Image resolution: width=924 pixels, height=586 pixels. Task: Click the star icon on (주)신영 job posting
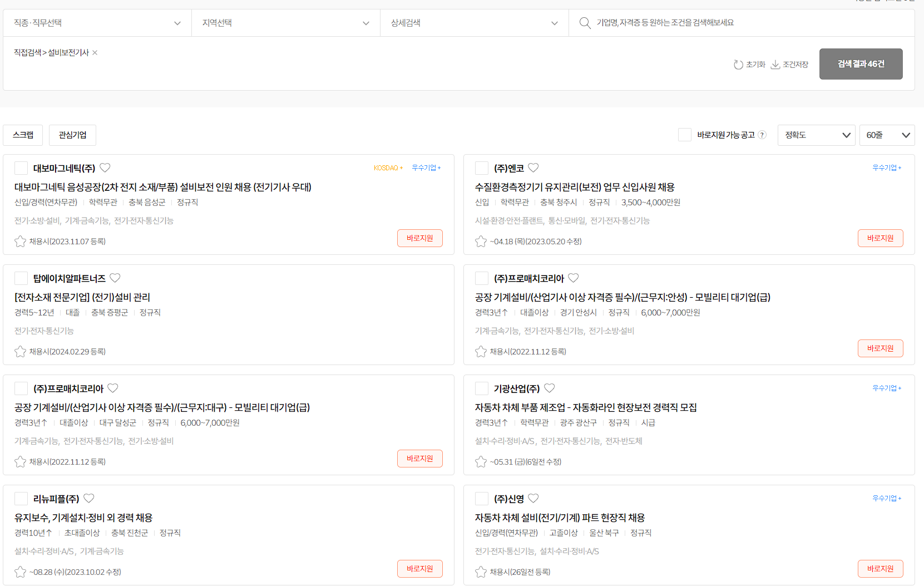481,572
